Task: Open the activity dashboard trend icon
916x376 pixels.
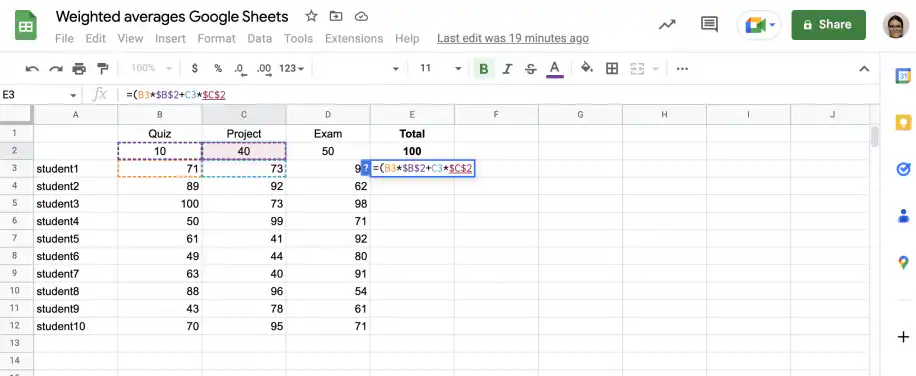Action: 667,25
